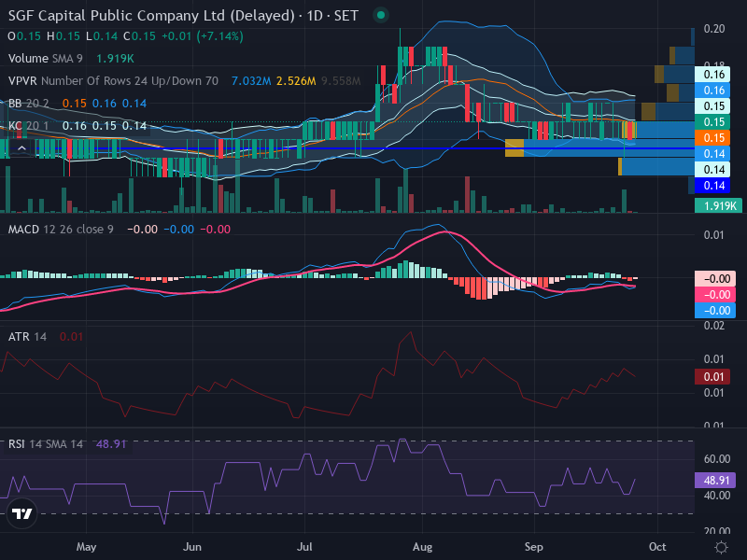
Task: Select the MACD 12 26 close 9 legend
Action: (x=61, y=229)
